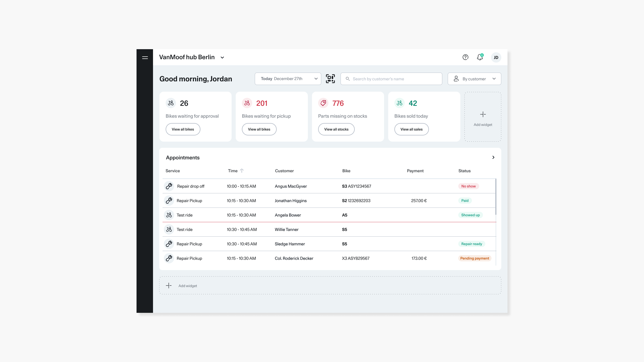Click the JD user avatar

(496, 57)
